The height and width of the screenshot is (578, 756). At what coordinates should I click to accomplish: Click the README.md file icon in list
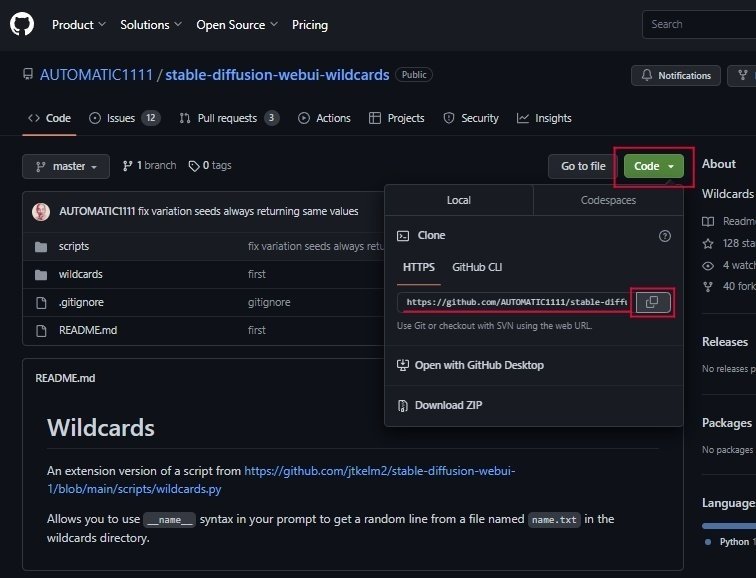point(41,331)
